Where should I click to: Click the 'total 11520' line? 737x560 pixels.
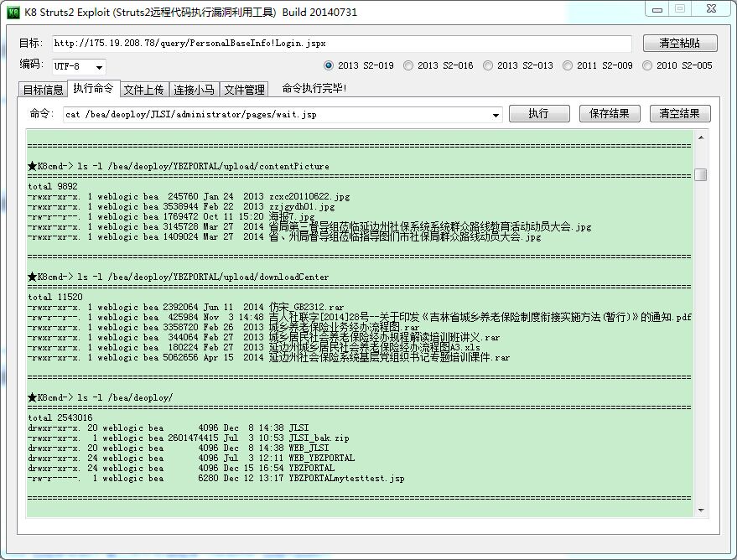(x=55, y=297)
